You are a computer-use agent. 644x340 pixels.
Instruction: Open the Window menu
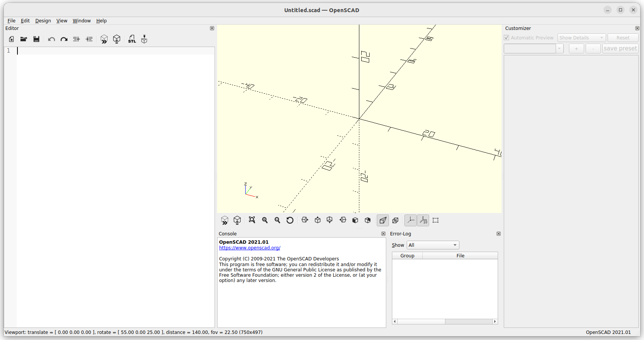click(82, 21)
